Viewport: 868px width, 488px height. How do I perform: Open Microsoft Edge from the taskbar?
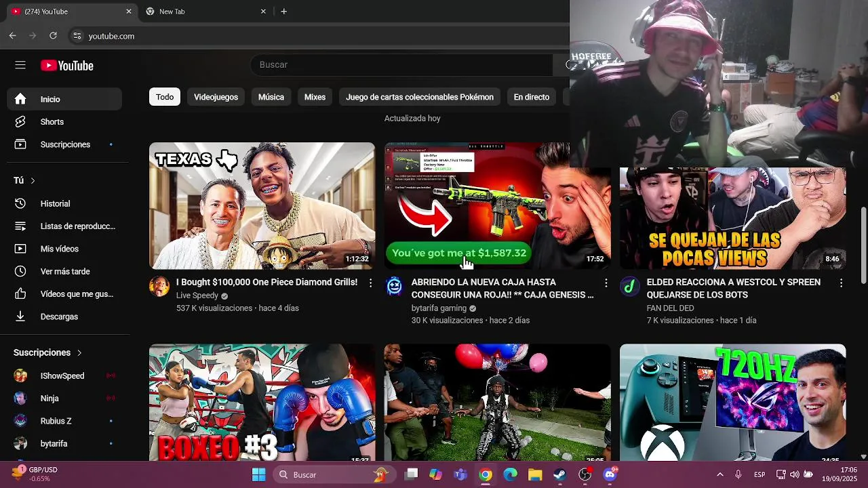pyautogui.click(x=510, y=474)
